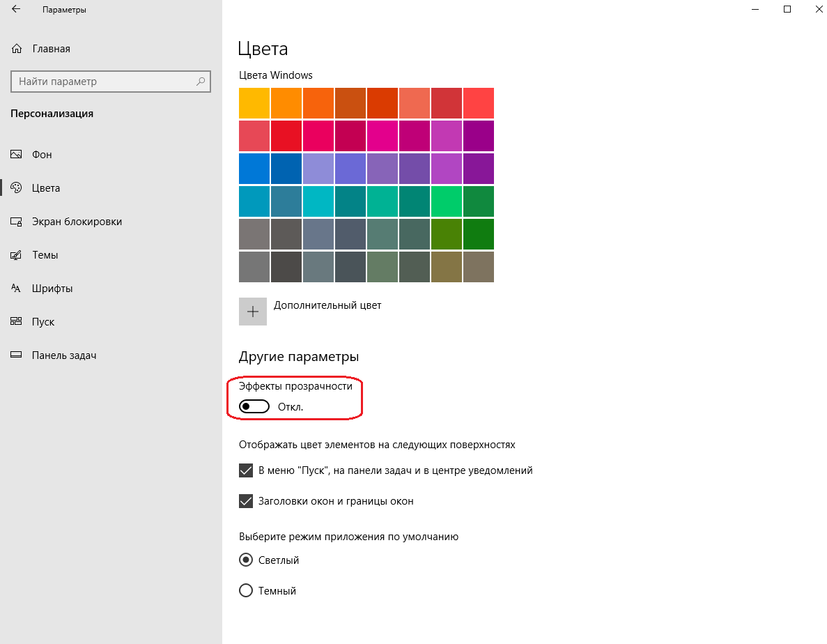Pick the dark charcoal swatch in last row

(286, 266)
